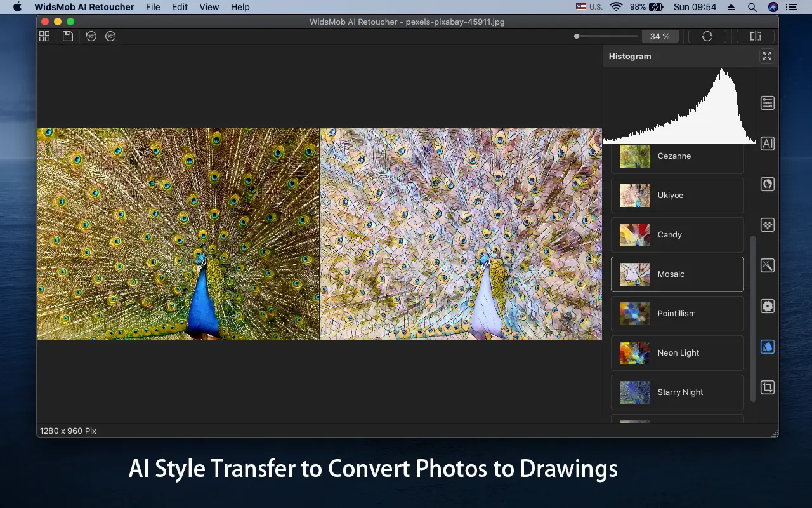812x508 pixels.
Task: Toggle the before/after split compare view
Action: coord(755,36)
